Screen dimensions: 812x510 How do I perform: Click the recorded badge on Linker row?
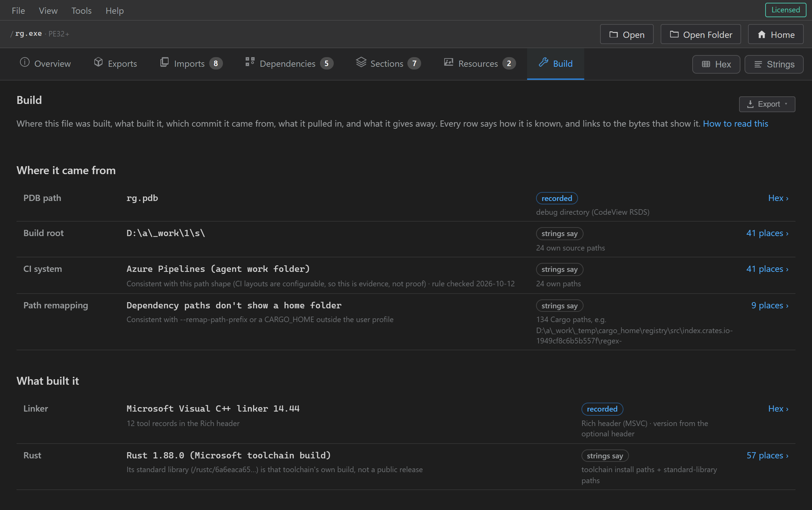pyautogui.click(x=602, y=409)
